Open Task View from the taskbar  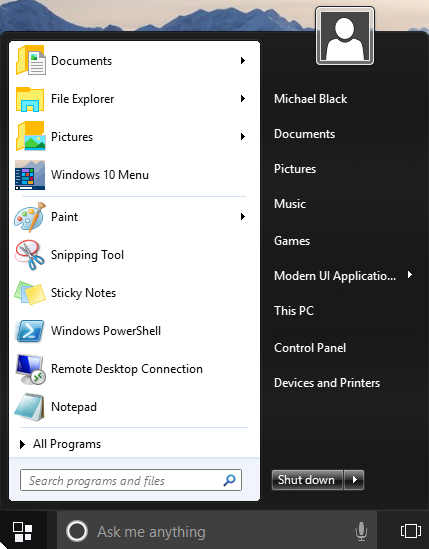[x=411, y=531]
